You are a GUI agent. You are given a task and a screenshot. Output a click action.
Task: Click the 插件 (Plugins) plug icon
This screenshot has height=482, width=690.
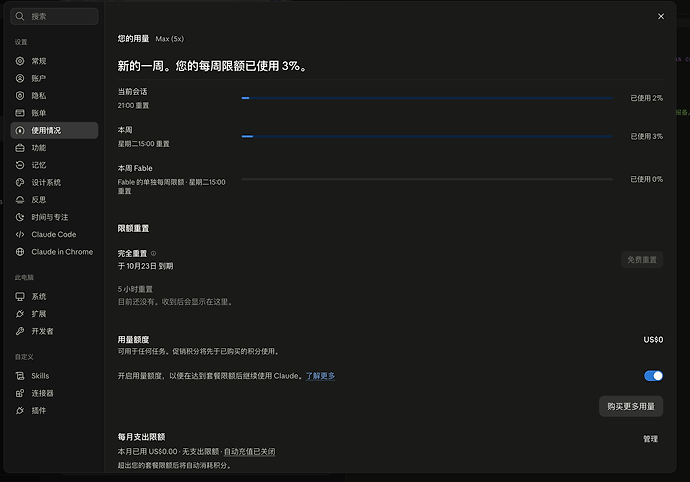20,411
